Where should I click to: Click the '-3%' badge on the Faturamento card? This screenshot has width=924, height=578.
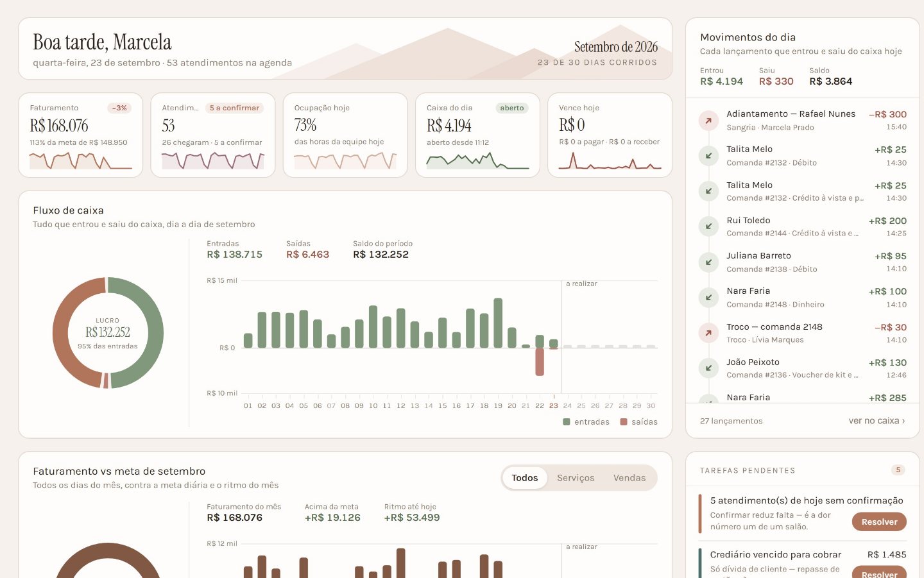pos(119,108)
